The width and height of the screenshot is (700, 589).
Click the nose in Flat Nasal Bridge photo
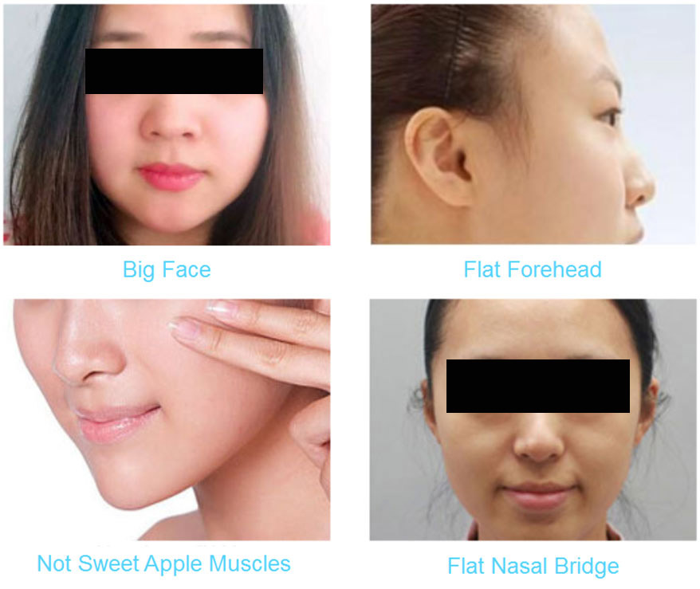[538, 439]
